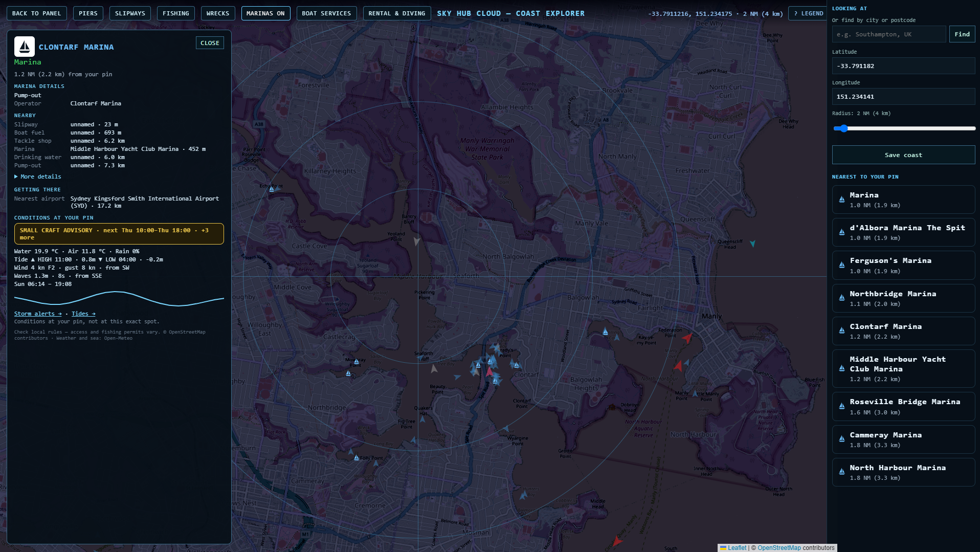
Task: Select the red arrow marker at bottom of map
Action: 617,541
